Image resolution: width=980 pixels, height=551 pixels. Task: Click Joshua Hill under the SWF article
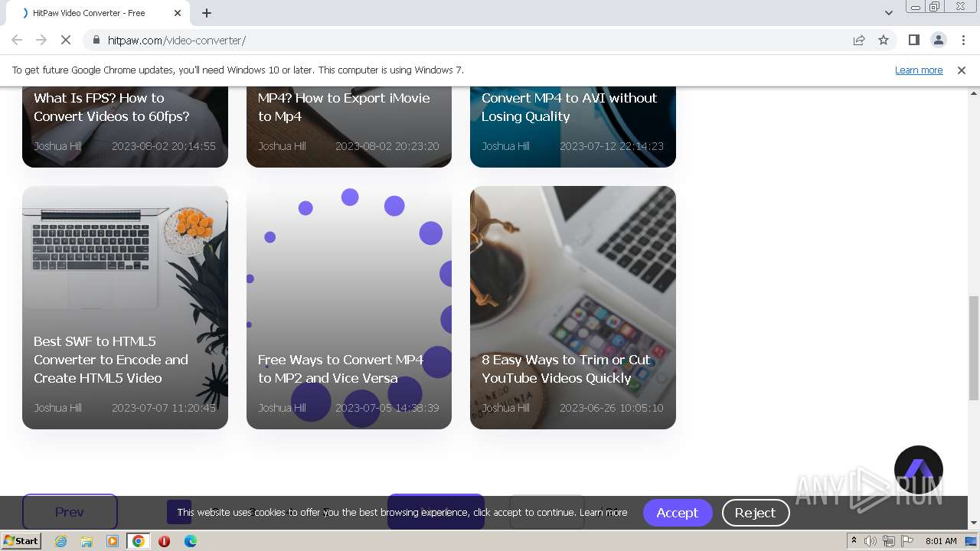point(57,408)
